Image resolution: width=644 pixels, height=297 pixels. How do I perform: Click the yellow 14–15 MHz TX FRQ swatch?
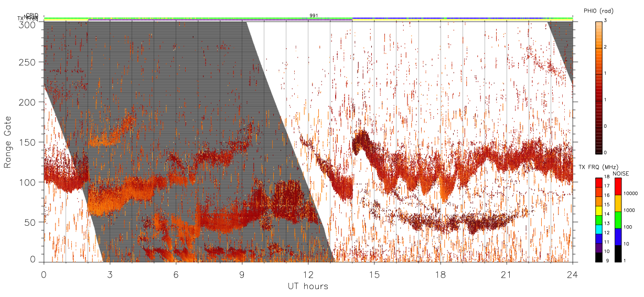(x=599, y=211)
